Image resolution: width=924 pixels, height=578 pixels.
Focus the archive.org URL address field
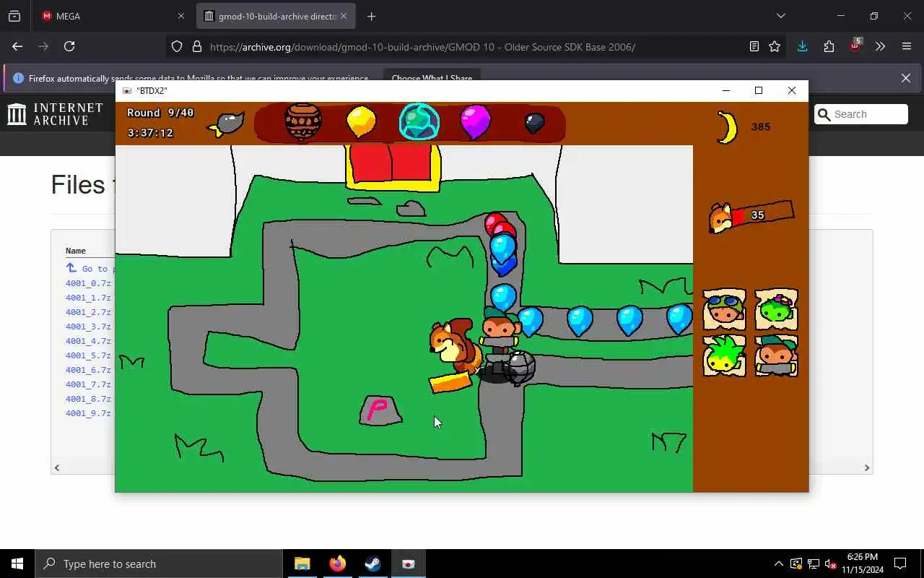pos(422,47)
